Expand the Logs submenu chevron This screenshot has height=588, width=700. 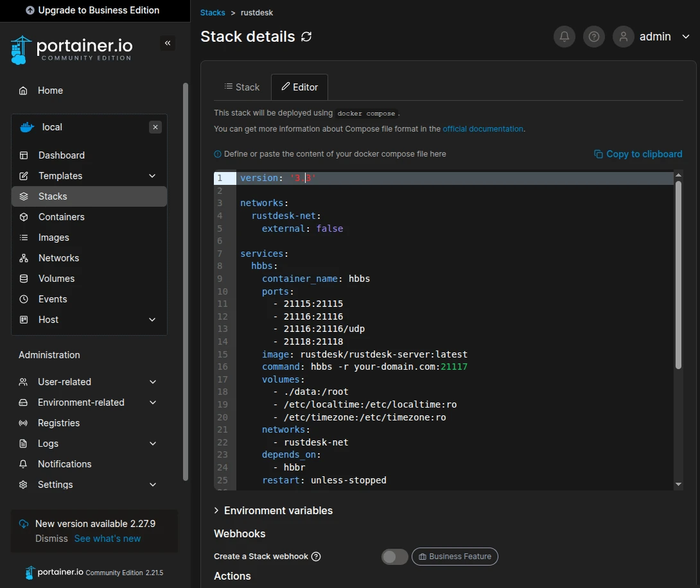tap(153, 444)
